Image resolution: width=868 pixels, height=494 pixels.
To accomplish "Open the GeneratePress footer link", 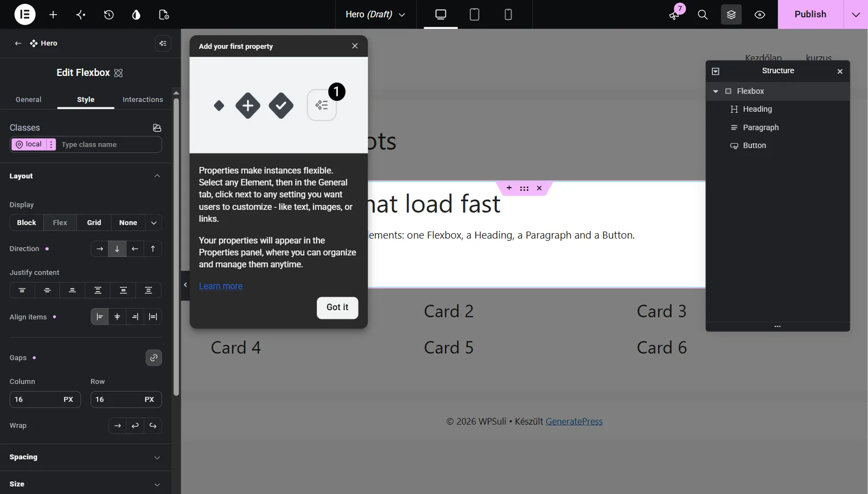I will click(x=574, y=422).
